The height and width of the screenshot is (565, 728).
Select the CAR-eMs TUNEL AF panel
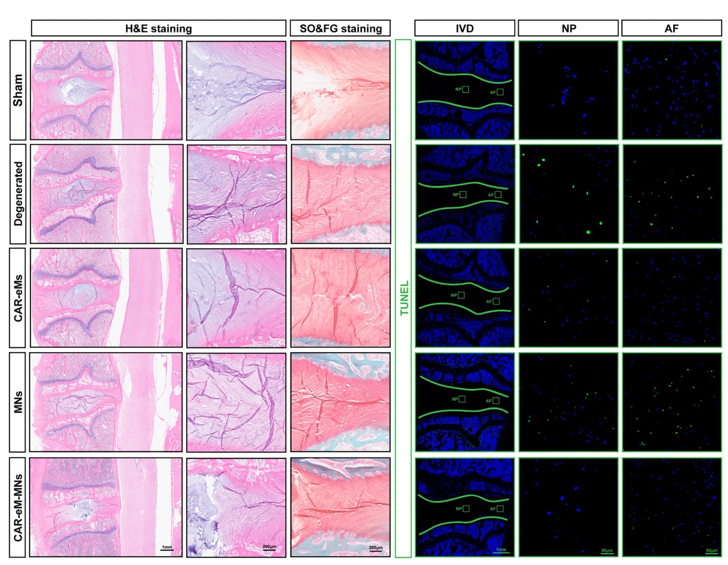672,298
